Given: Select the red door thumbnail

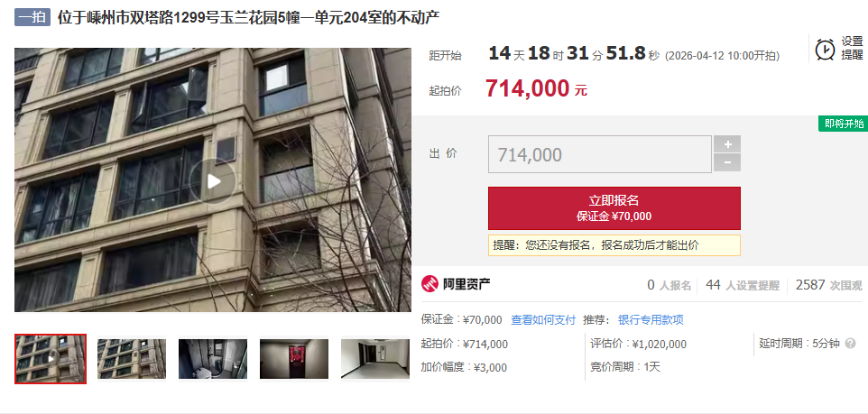Looking at the screenshot, I should 294,359.
